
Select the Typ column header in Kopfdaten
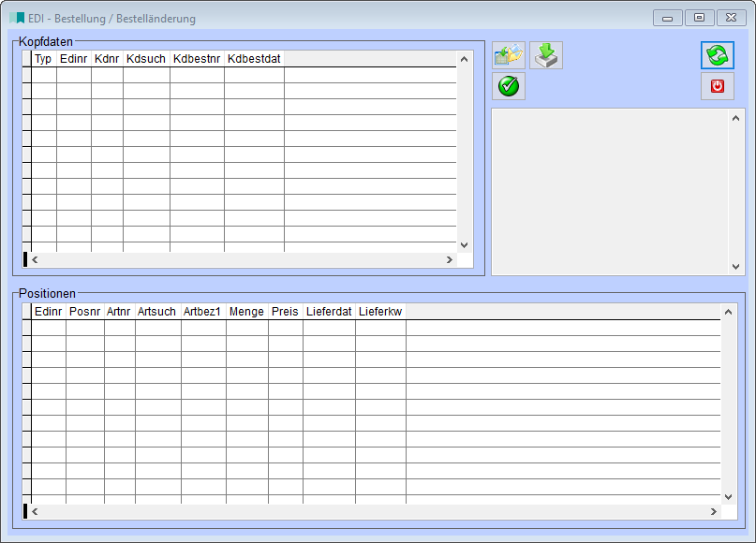coord(43,59)
